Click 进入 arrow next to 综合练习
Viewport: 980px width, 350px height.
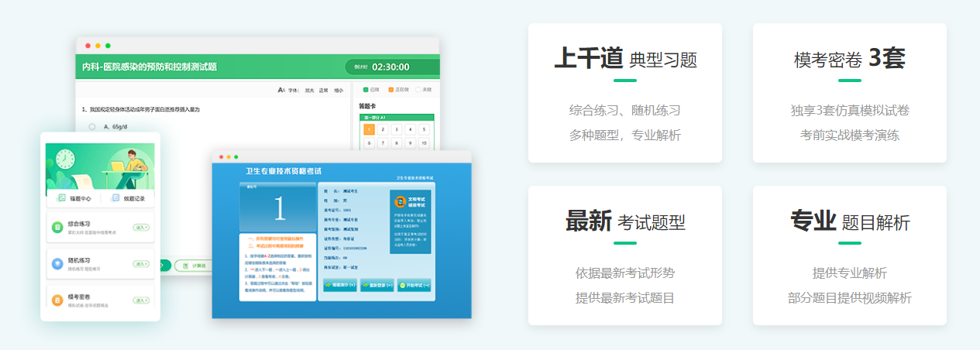point(141,228)
